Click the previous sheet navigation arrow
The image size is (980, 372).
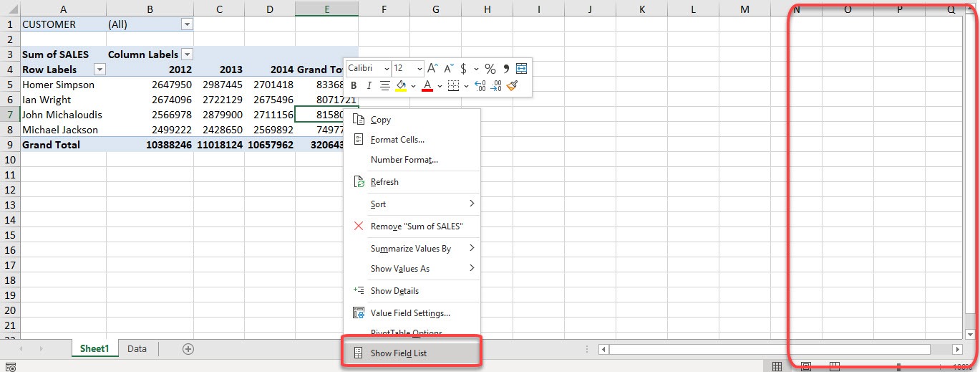coord(21,349)
